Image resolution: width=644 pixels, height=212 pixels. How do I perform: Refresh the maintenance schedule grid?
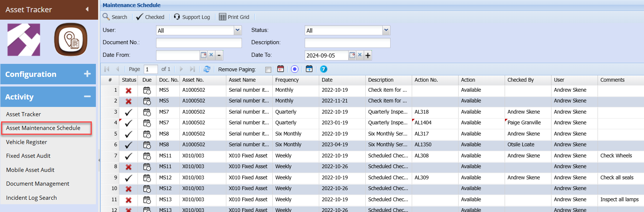click(x=207, y=69)
